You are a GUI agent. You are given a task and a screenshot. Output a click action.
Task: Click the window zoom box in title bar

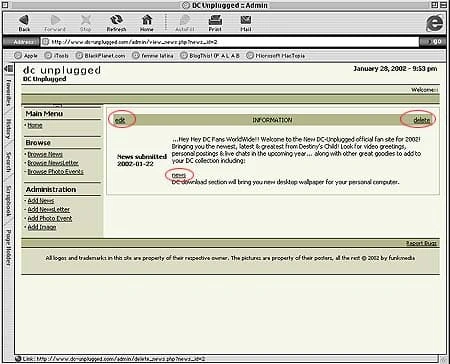(x=434, y=5)
